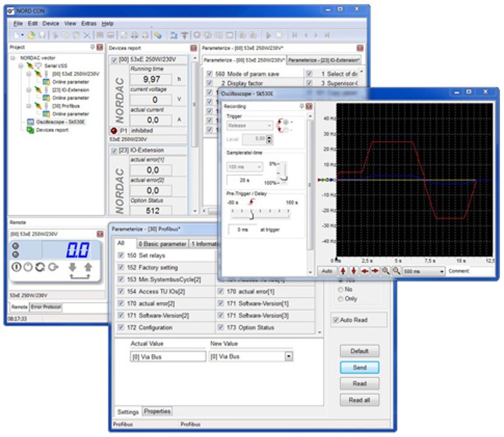Select the 'No' radio button
The width and height of the screenshot is (504, 437).
340,290
